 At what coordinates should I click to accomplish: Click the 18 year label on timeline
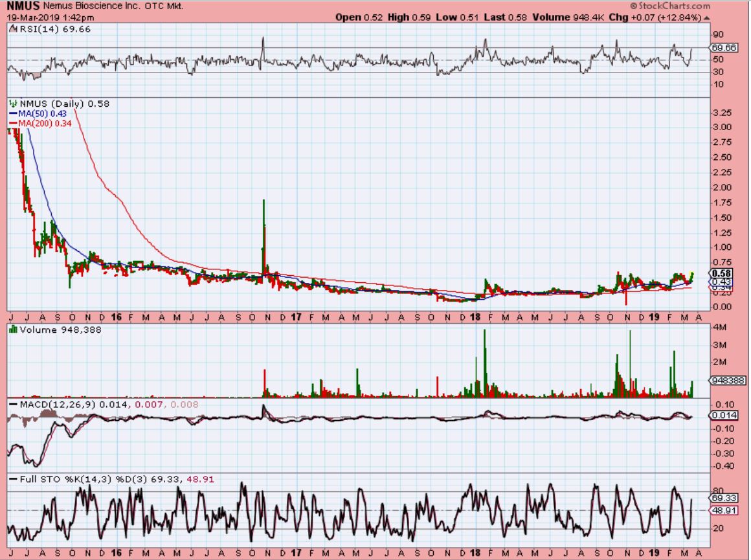pos(475,318)
